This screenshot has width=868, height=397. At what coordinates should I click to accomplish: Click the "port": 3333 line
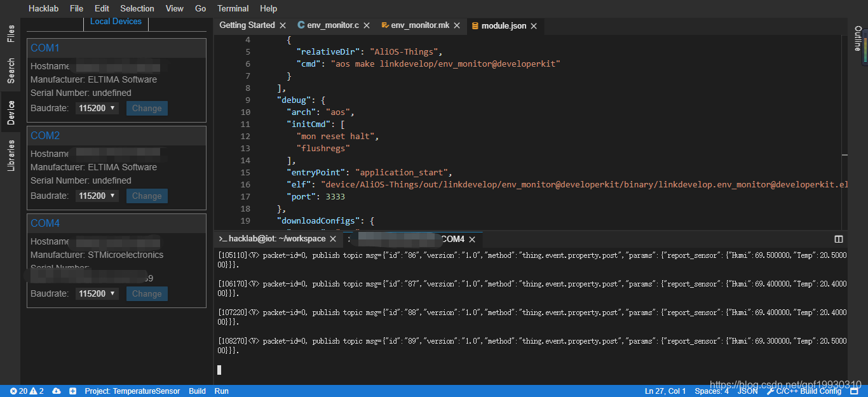click(315, 197)
